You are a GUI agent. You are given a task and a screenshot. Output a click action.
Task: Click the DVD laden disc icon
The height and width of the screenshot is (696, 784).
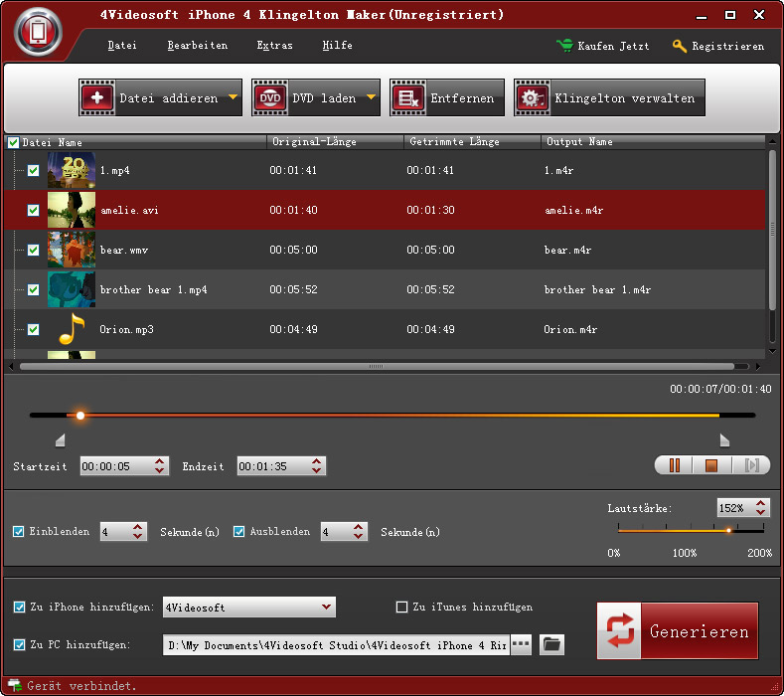tap(270, 98)
